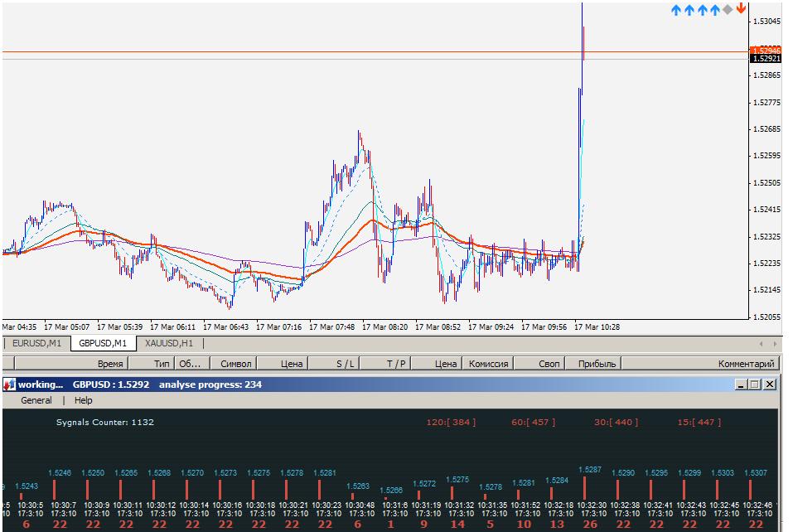Click the T / P column header
The width and height of the screenshot is (793, 532).
click(x=385, y=364)
